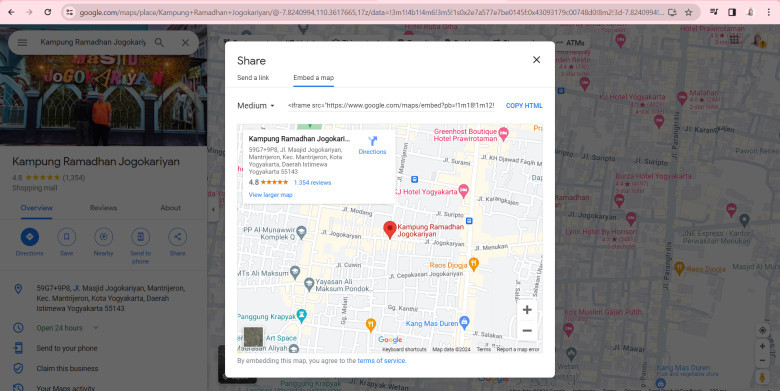The image size is (780, 391).
Task: Switch to Send a link tab
Action: point(253,78)
